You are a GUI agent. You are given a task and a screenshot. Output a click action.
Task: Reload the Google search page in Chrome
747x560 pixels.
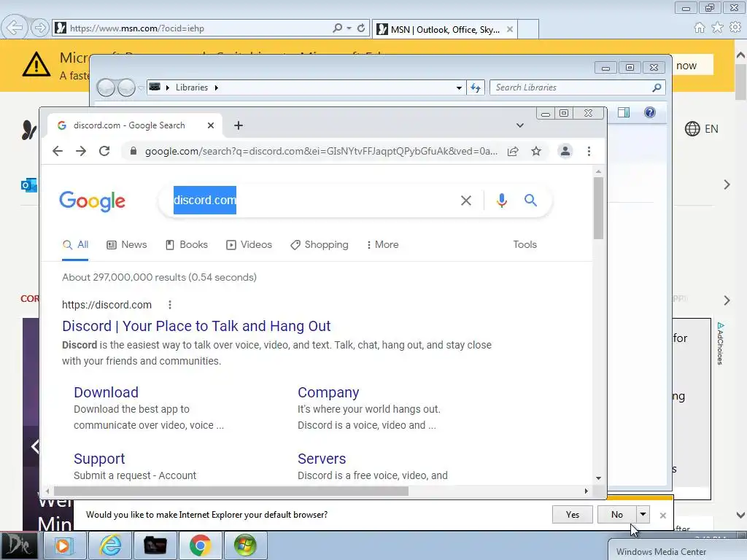(x=104, y=151)
